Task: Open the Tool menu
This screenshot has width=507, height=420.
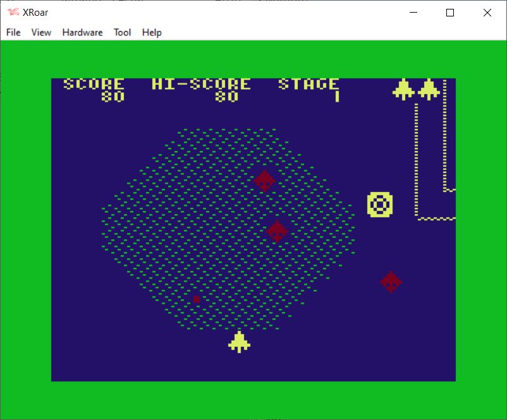Action: [x=122, y=32]
